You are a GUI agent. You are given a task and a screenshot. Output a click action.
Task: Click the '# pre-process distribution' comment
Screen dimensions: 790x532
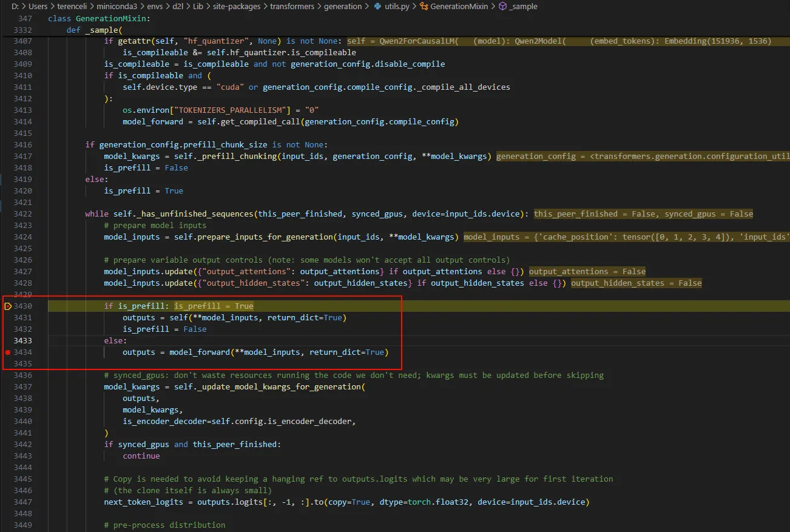coord(164,525)
